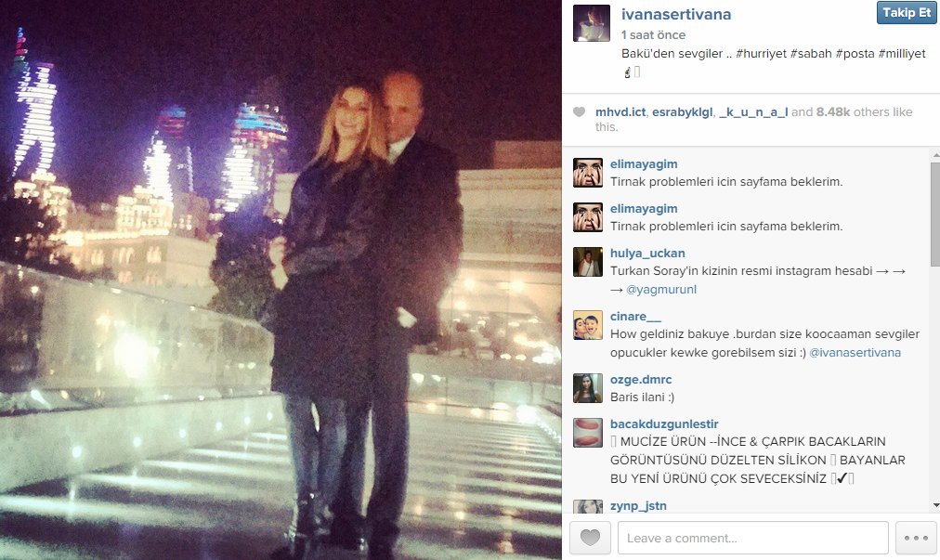Open the #milliyet hashtag link
The image size is (940, 560).
tap(902, 53)
